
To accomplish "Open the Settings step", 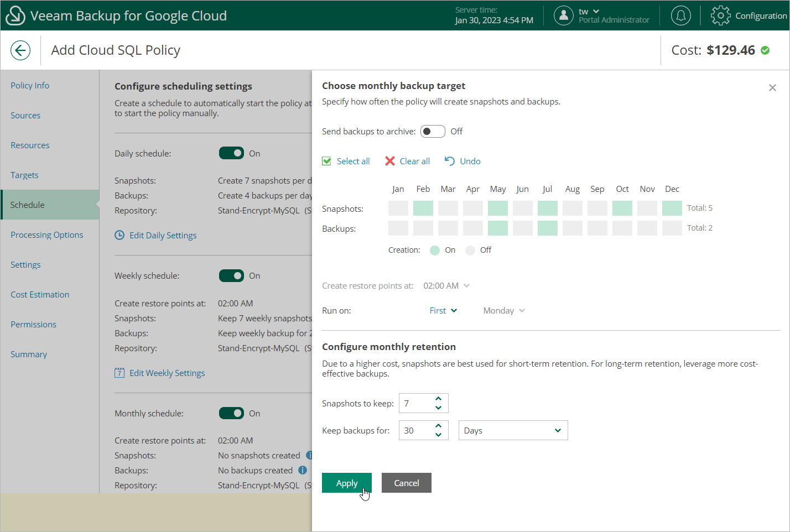I will [25, 264].
